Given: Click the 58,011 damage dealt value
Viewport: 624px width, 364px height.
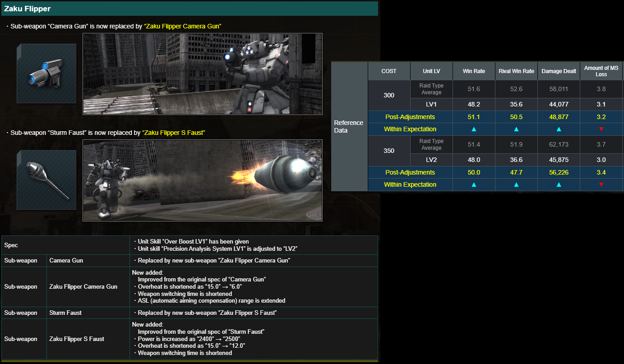Looking at the screenshot, I should point(559,89).
